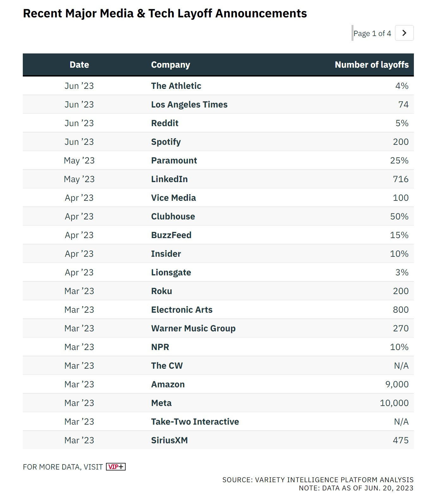
Task: Sort by Date column header
Action: coord(79,65)
